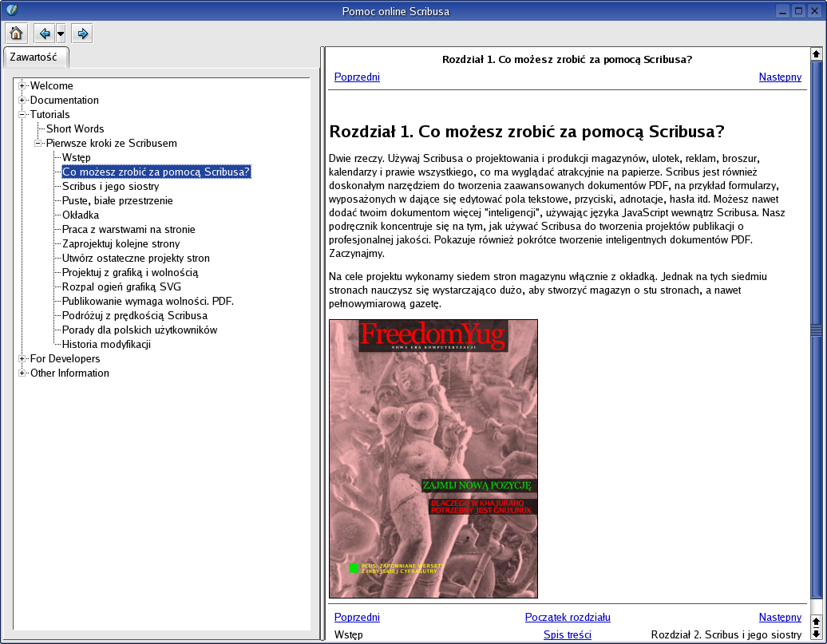Viewport: 827px width, 644px height.
Task: Click the Home icon in toolbar
Action: [x=16, y=33]
